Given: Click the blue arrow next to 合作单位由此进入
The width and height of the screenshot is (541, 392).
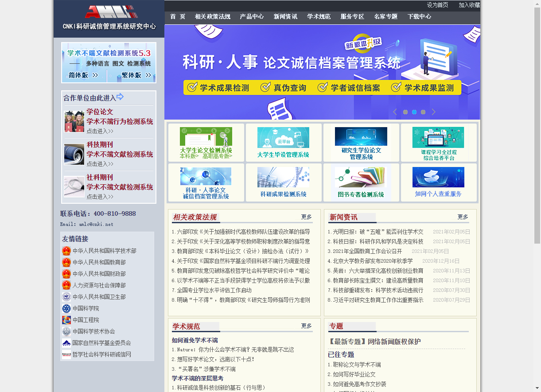Looking at the screenshot, I should tap(120, 97).
